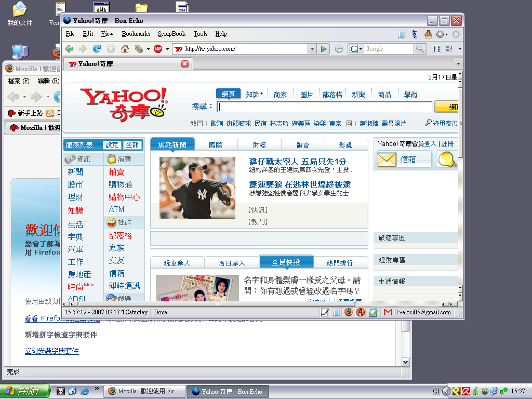The image size is (532, 399).
Task: Click the green Back arrow button
Action: 69,49
